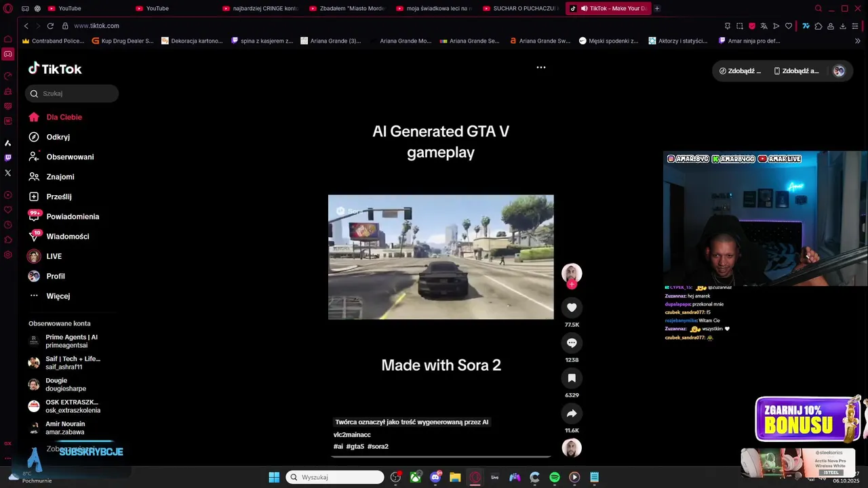Screen dimensions: 868x488
Task: Share the video via arrow icon
Action: point(572,413)
